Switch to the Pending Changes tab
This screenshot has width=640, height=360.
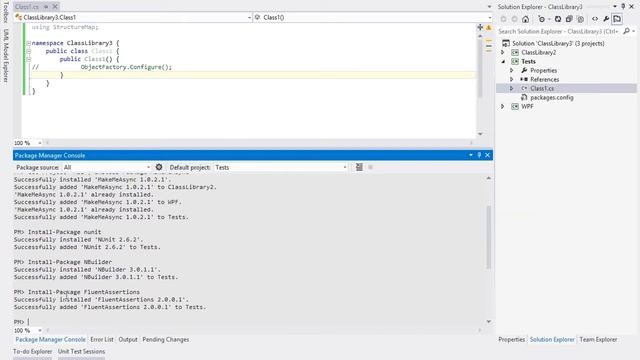(165, 339)
